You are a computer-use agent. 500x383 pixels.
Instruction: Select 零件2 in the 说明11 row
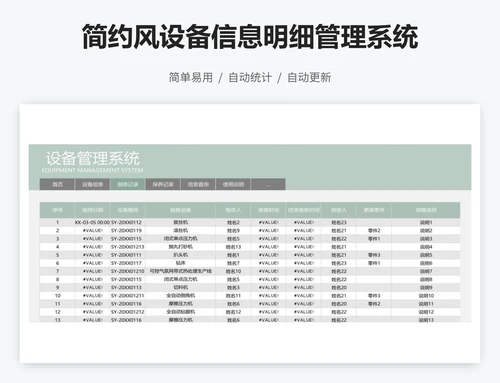374,304
